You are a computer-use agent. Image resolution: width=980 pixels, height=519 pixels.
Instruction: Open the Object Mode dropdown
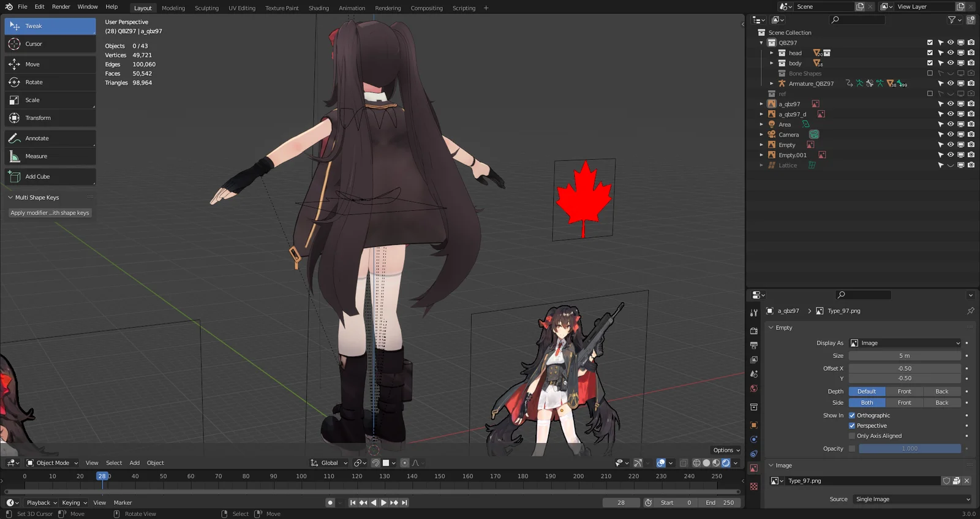pos(52,463)
